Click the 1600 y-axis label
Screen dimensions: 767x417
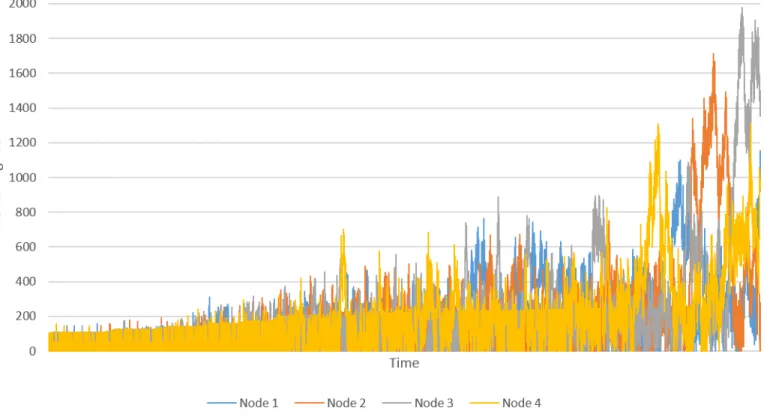click(23, 73)
